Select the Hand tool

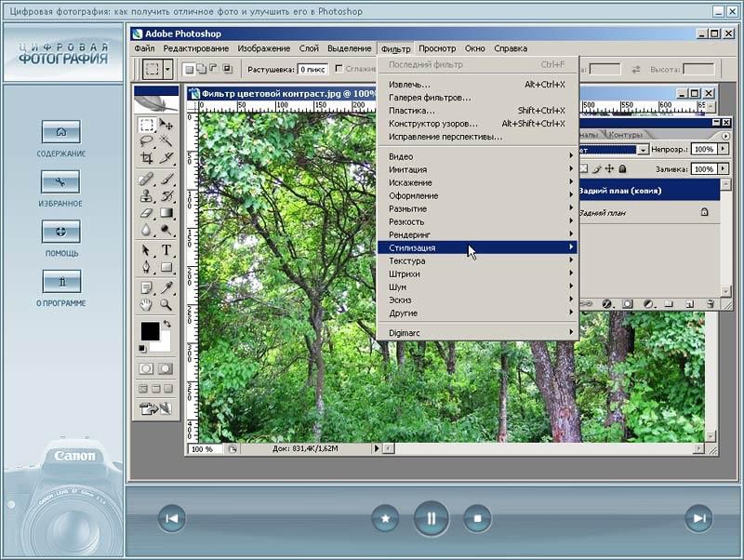point(147,304)
